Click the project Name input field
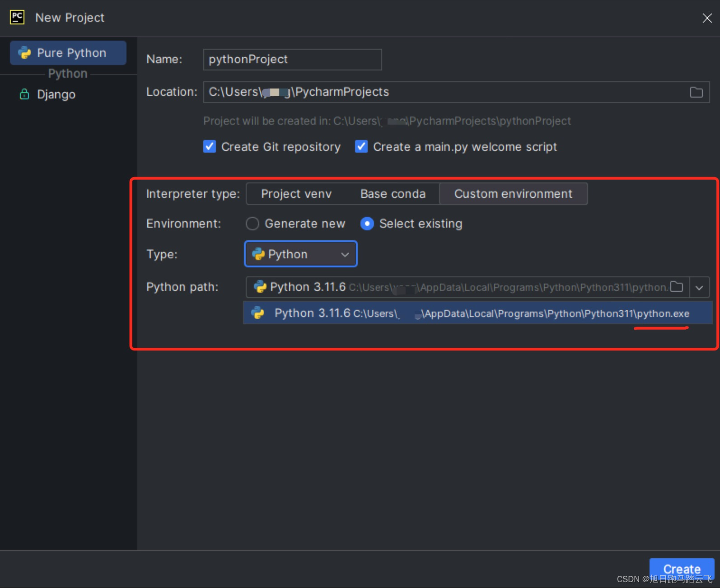The image size is (720, 588). [292, 60]
